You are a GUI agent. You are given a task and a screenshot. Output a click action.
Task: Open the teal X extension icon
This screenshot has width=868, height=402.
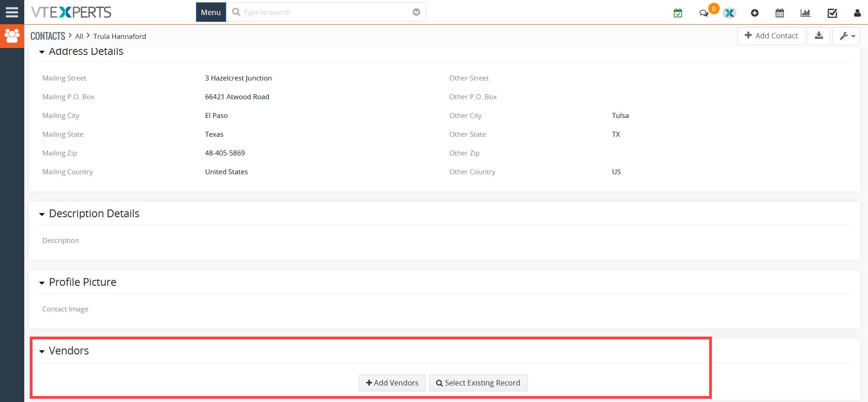point(730,13)
